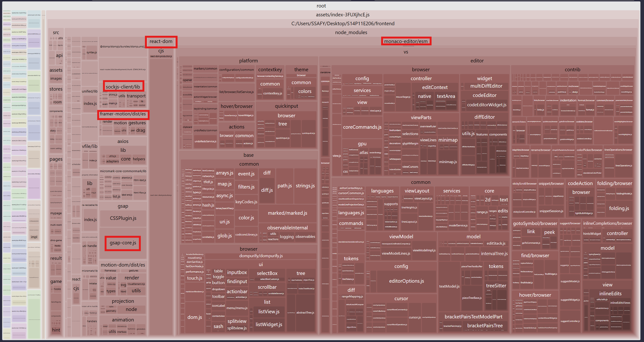Open the src folder block
Image resolution: width=644 pixels, height=342 pixels.
pyautogui.click(x=56, y=32)
